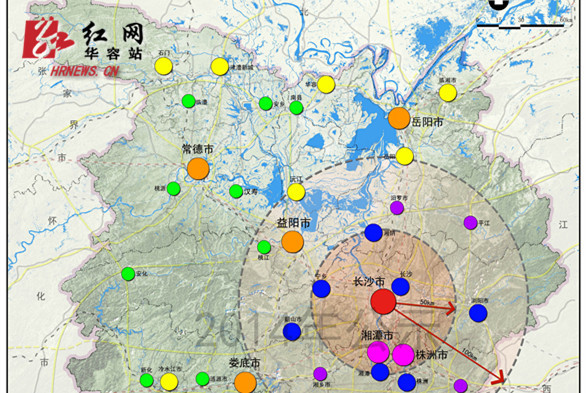The width and height of the screenshot is (586, 393).
Task: Click the 50km red arrow tip
Action: 453,308
